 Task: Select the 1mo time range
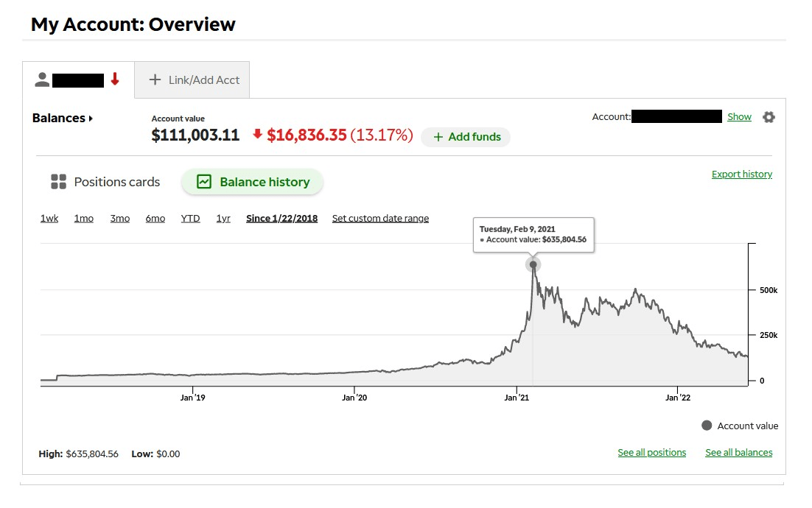coord(83,218)
